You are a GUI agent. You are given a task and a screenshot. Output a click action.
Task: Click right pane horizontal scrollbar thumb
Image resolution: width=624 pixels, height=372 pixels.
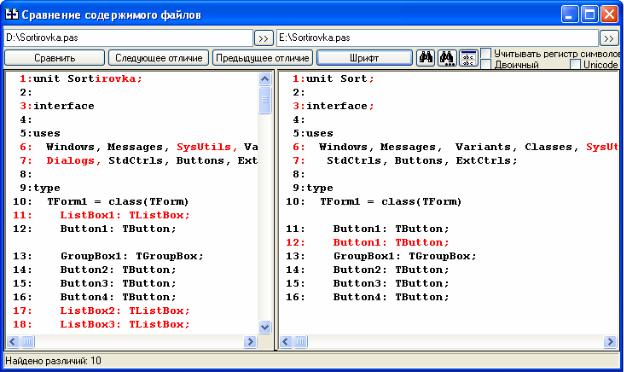300,341
